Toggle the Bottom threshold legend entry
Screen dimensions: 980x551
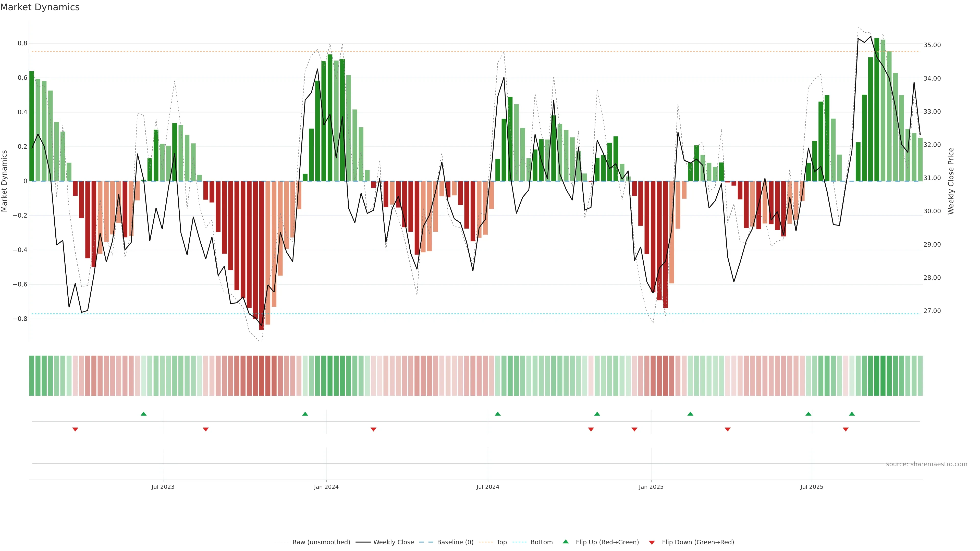(x=541, y=542)
